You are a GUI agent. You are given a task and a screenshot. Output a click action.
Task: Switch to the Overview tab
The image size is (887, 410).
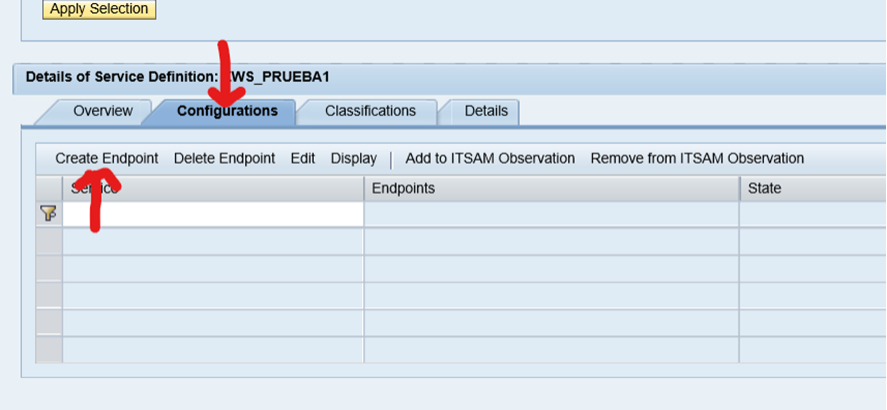[x=103, y=111]
